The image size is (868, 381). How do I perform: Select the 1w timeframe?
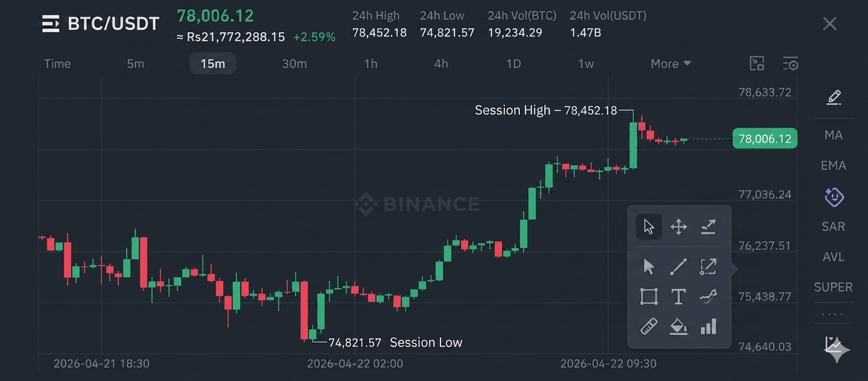click(586, 64)
